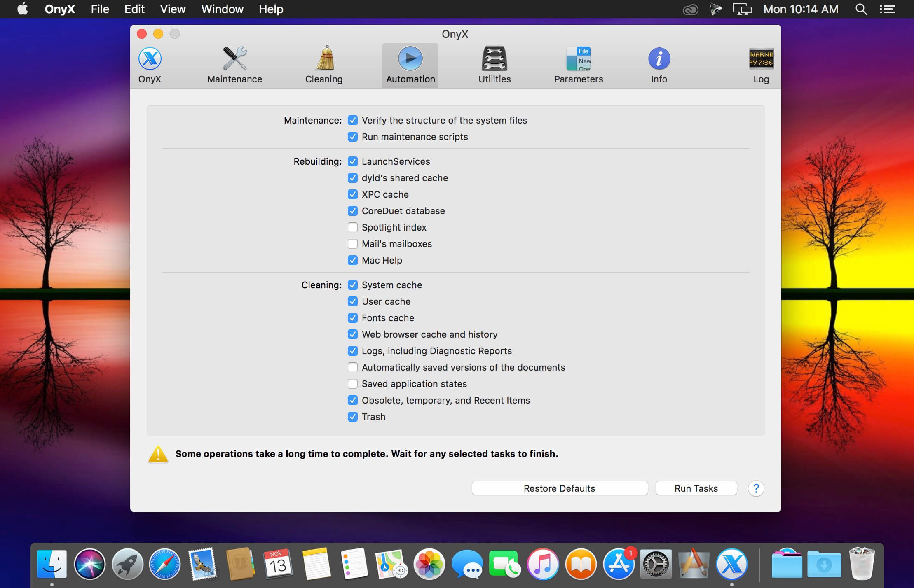Open Maps in the Dock
Image resolution: width=914 pixels, height=588 pixels.
point(391,564)
